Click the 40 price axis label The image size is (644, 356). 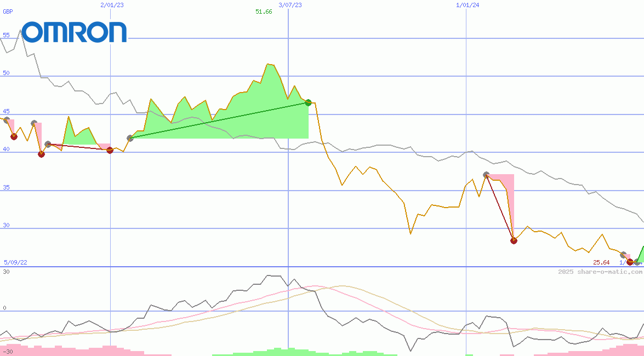[x=6, y=149]
